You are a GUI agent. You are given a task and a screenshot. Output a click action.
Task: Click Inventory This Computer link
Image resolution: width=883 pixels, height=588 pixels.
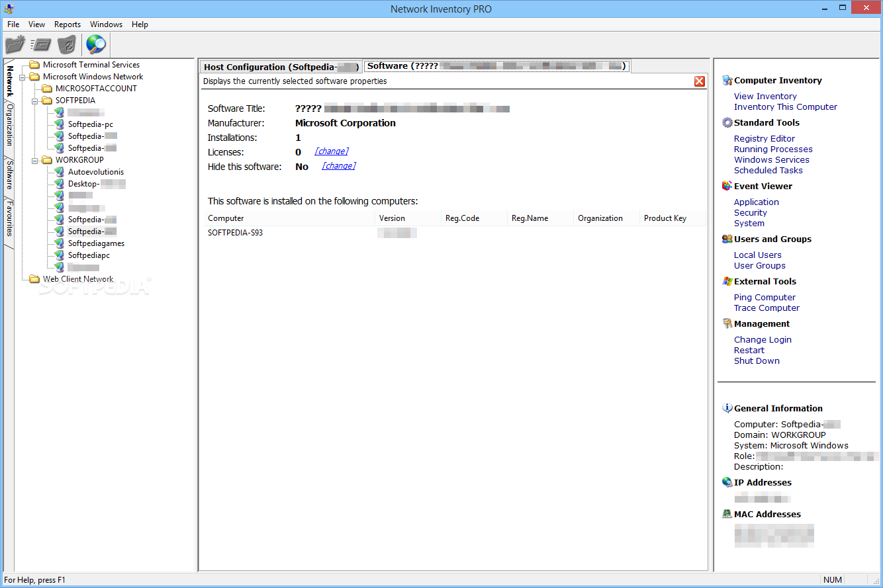pyautogui.click(x=786, y=106)
